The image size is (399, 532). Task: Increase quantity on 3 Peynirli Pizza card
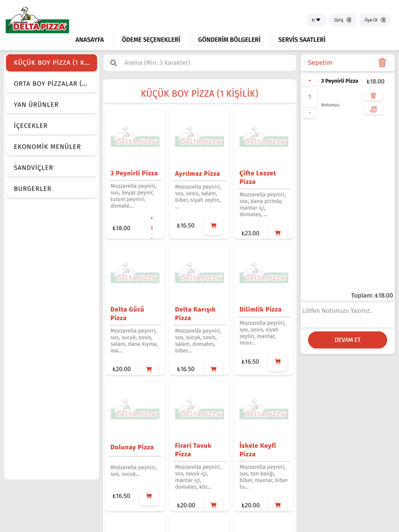point(152,218)
